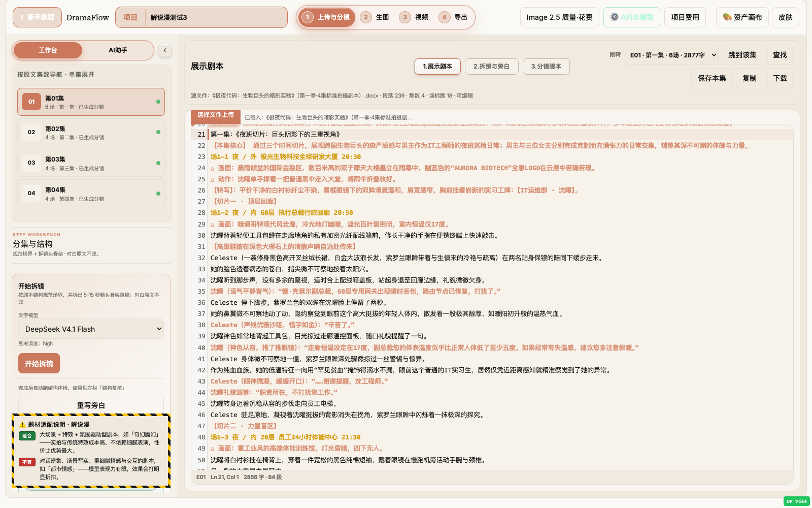Click step number 2 circle

click(x=365, y=17)
